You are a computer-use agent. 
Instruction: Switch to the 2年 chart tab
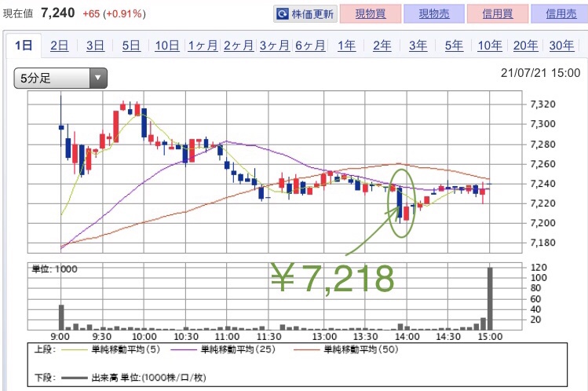(382, 46)
